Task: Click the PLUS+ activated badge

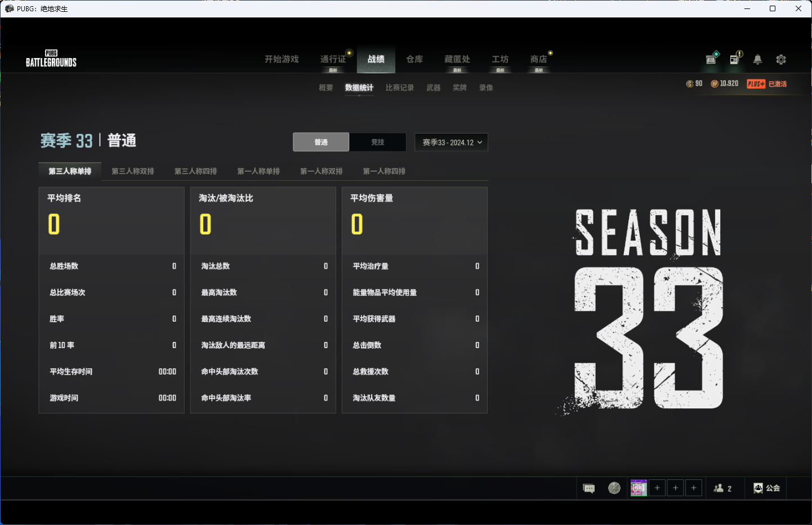Action: point(767,84)
